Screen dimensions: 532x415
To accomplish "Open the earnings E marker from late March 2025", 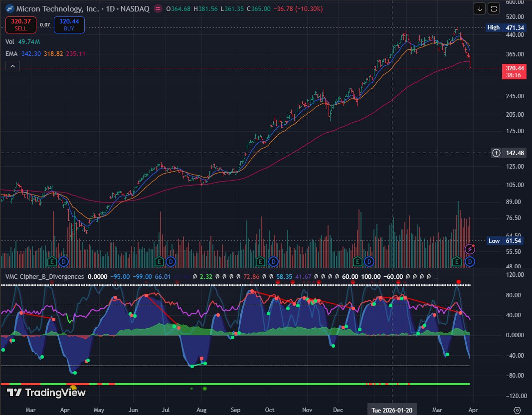I will [x=52, y=262].
